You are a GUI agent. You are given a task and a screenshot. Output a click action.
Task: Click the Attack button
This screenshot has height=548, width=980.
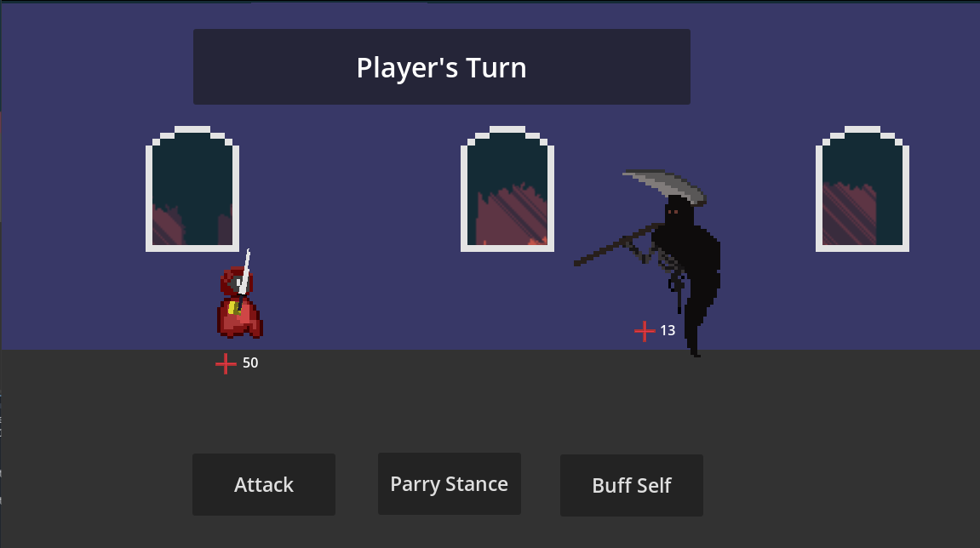click(264, 485)
